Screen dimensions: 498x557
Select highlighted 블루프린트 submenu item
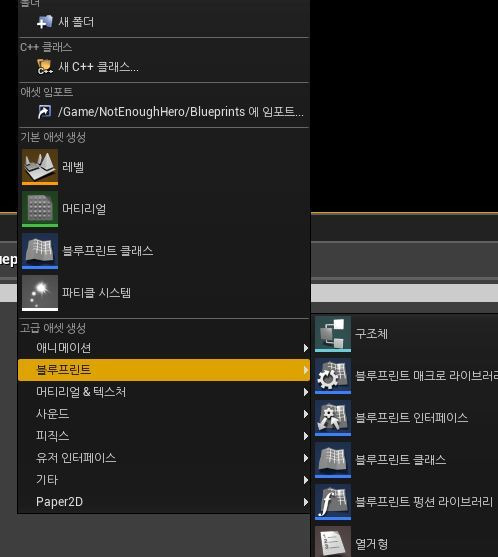pyautogui.click(x=164, y=370)
